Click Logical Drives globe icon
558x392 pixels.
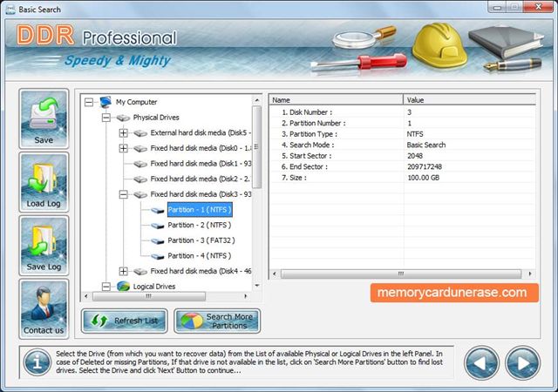click(x=123, y=287)
